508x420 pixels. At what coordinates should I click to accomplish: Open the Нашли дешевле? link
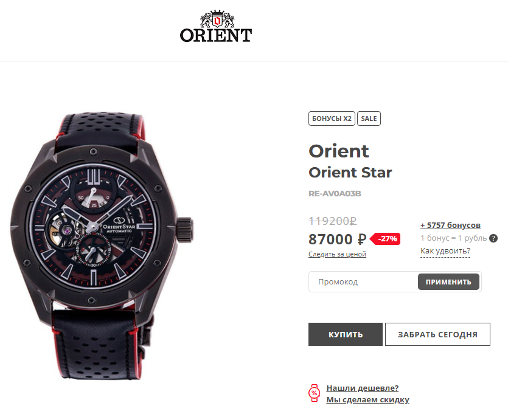(363, 388)
